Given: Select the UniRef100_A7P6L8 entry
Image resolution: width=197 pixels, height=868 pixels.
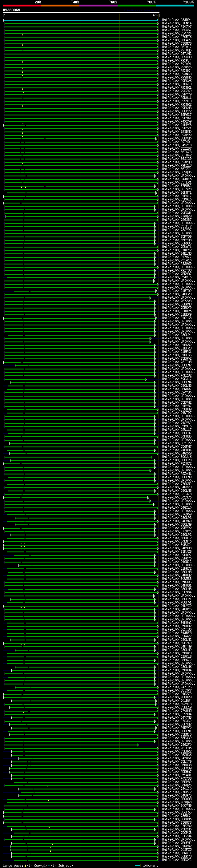Looking at the screenshot, I should click(x=176, y=84).
